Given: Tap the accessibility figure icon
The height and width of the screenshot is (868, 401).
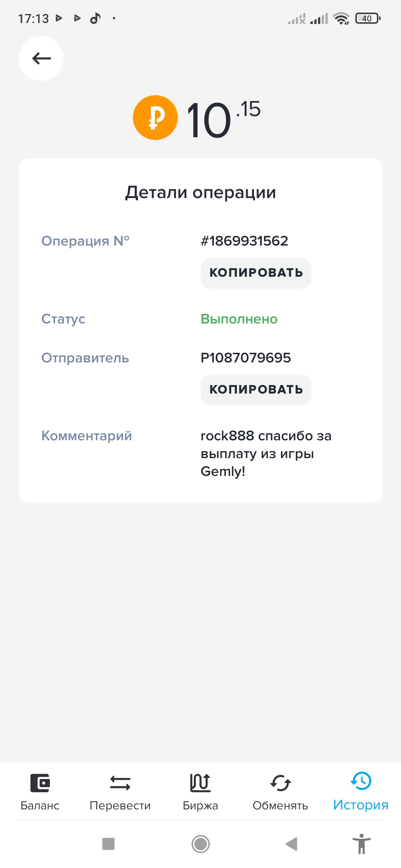Looking at the screenshot, I should (x=361, y=844).
